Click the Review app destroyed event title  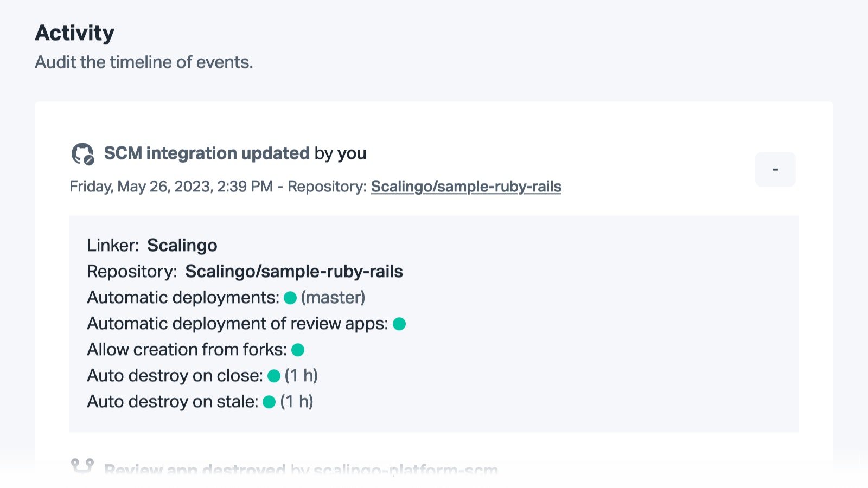point(195,470)
